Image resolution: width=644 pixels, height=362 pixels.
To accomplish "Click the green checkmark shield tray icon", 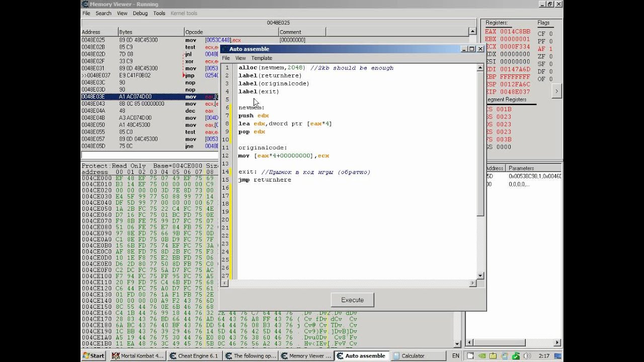I will [516, 355].
